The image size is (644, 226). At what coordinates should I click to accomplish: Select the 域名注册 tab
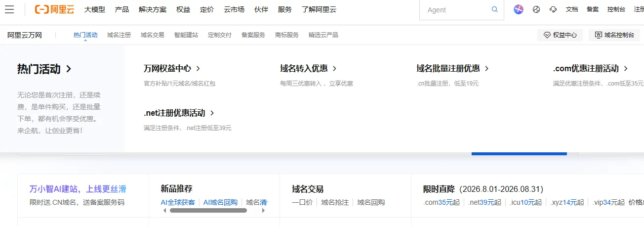(x=119, y=35)
